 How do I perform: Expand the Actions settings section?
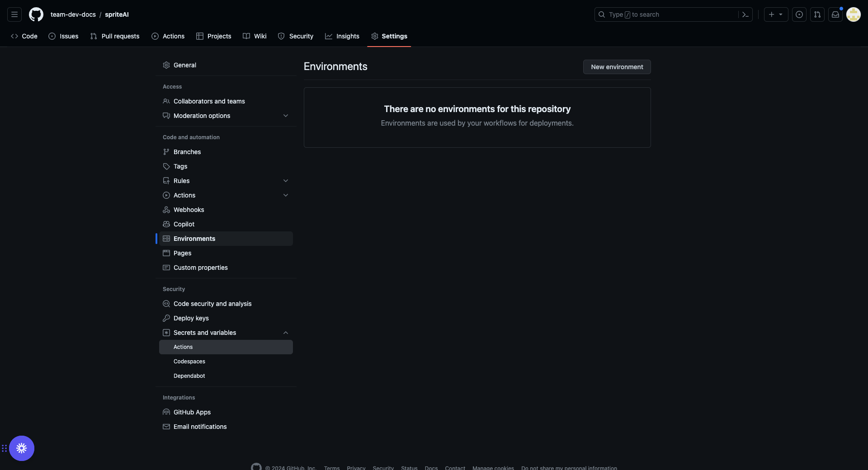(x=285, y=195)
